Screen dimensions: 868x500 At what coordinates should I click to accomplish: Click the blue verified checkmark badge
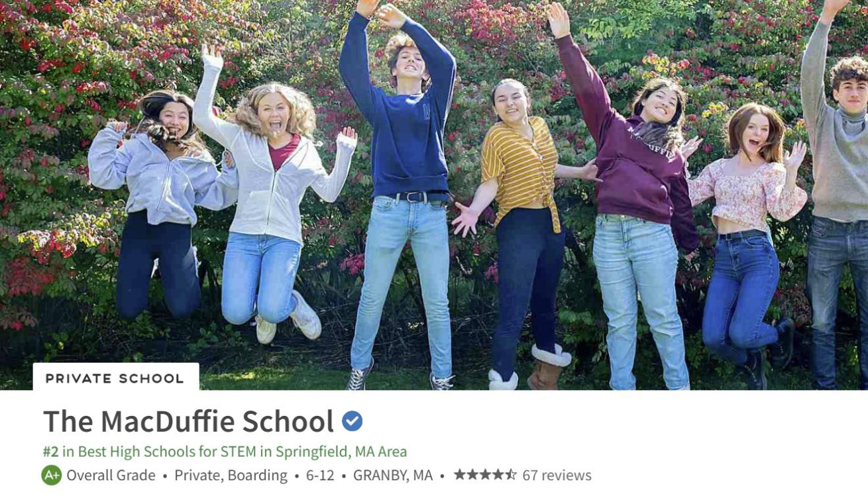[x=352, y=421]
